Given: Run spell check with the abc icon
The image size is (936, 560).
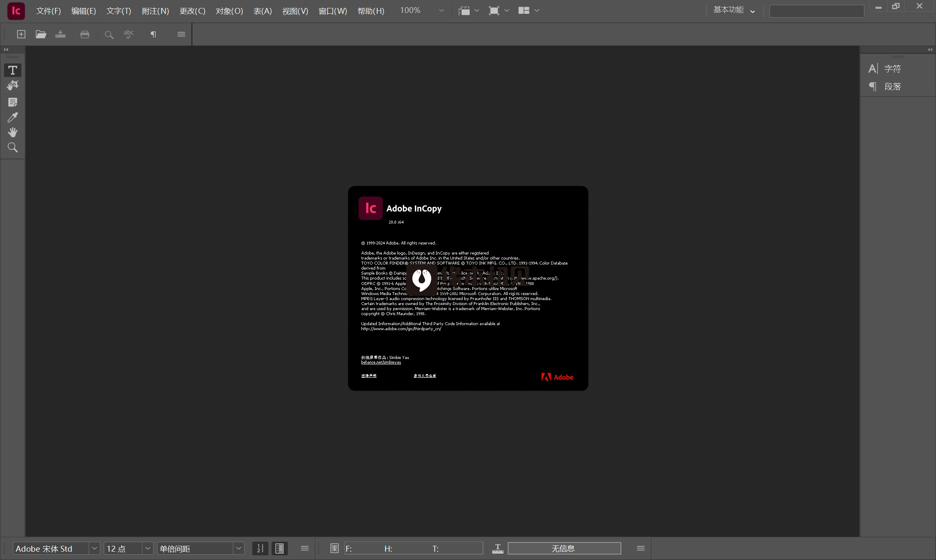Looking at the screenshot, I should [129, 34].
